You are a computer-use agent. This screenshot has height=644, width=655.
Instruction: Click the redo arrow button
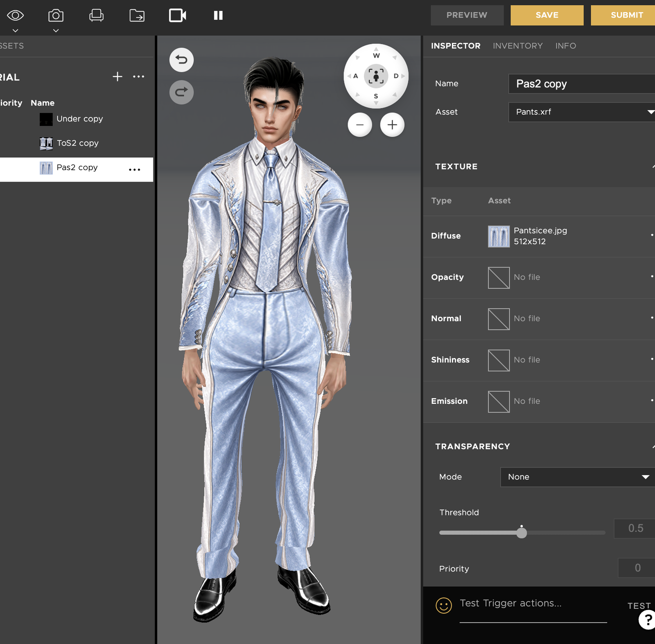click(x=181, y=92)
